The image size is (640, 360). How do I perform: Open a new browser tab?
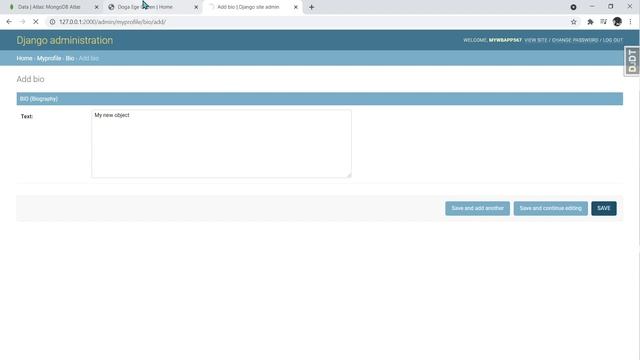(x=311, y=7)
